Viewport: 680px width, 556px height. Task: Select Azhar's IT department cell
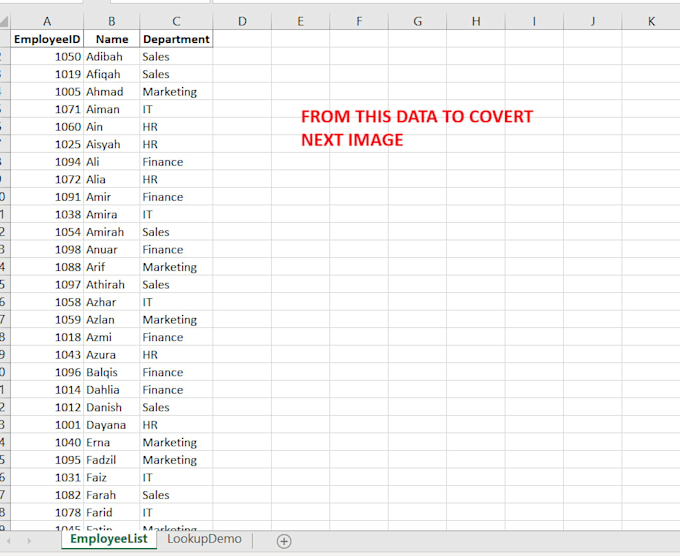(176, 302)
